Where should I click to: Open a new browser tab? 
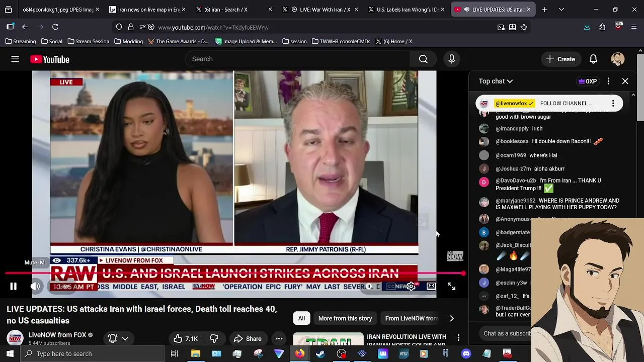click(544, 9)
